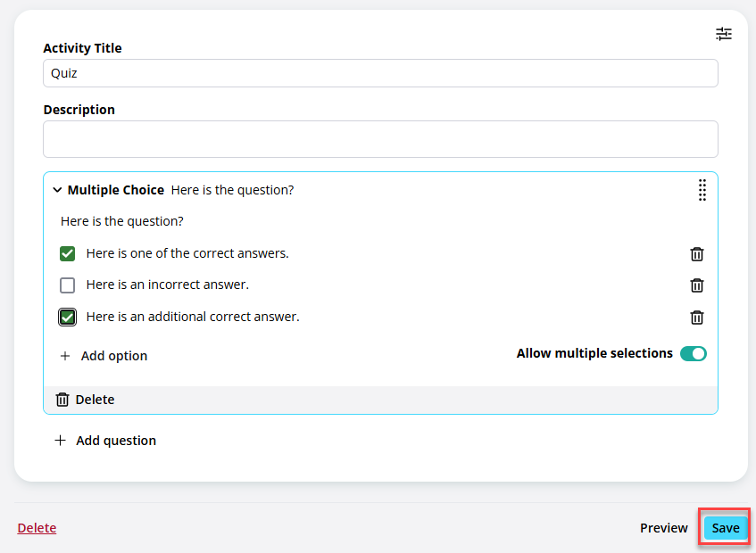Click into the Activity Title field
This screenshot has width=756, height=553.
point(380,73)
